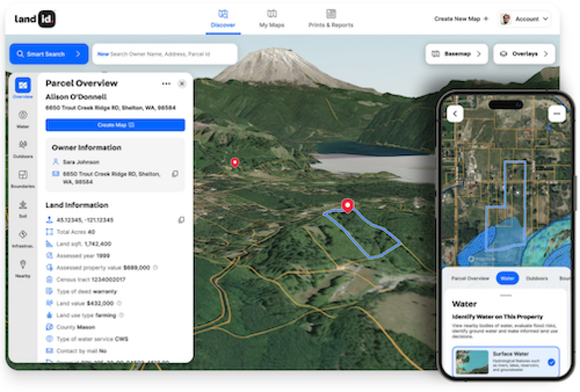The height and width of the screenshot is (392, 580).
Task: Click the Create Map button
Action: pyautogui.click(x=115, y=125)
